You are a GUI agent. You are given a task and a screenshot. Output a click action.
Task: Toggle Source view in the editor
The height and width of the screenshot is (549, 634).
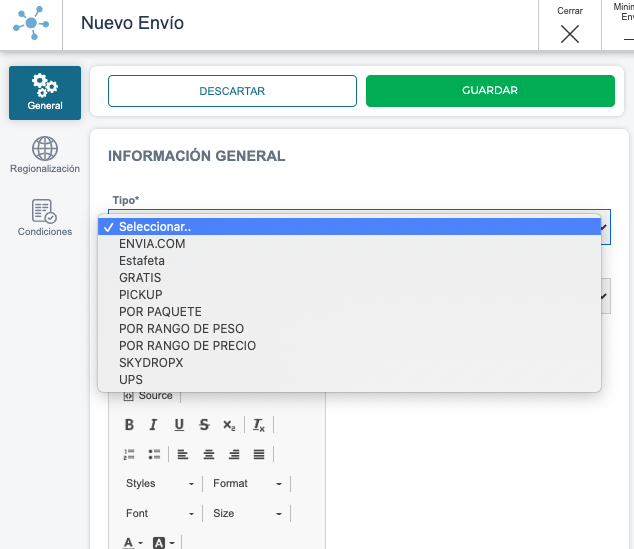coord(148,396)
